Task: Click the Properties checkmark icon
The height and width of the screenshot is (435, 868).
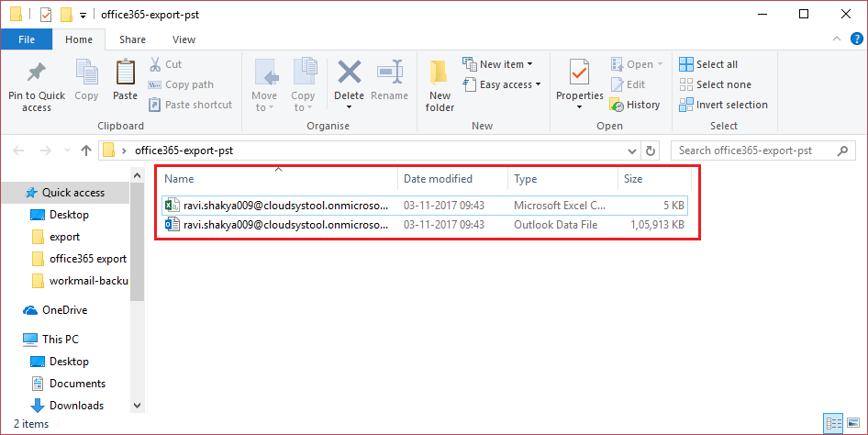Action: (580, 72)
